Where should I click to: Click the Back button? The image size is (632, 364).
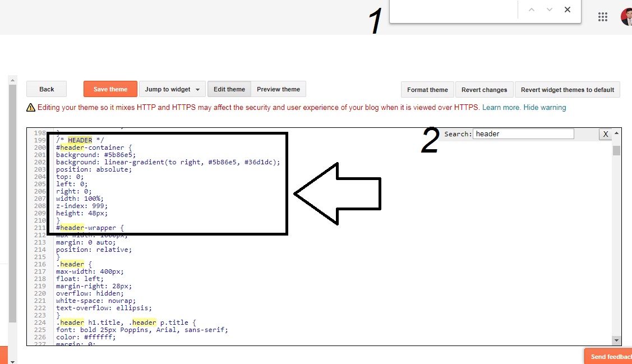click(47, 89)
